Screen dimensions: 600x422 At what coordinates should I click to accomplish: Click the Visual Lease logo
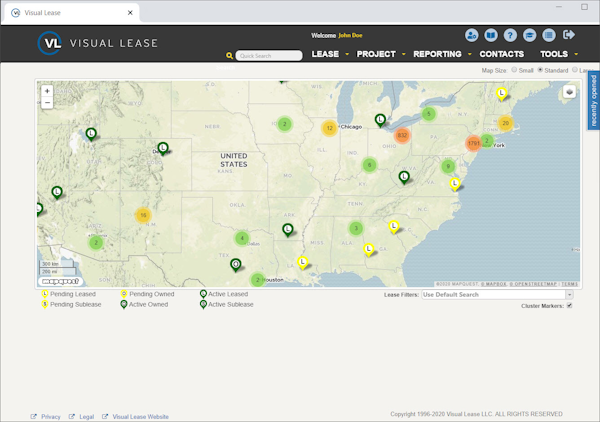tap(98, 43)
